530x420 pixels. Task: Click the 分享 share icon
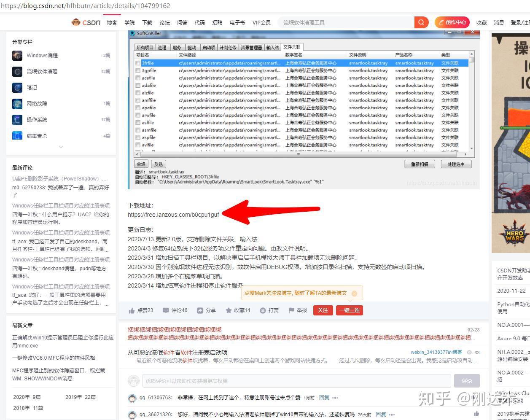click(x=200, y=310)
